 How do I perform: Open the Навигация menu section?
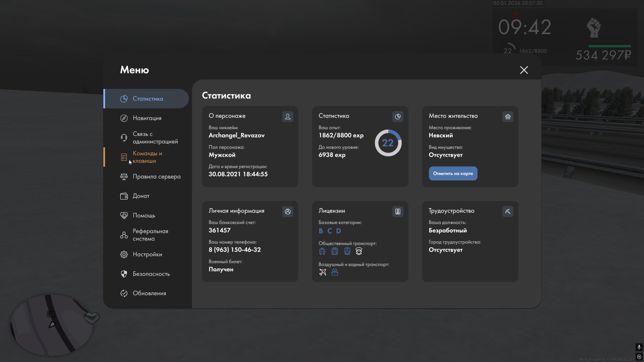point(146,118)
